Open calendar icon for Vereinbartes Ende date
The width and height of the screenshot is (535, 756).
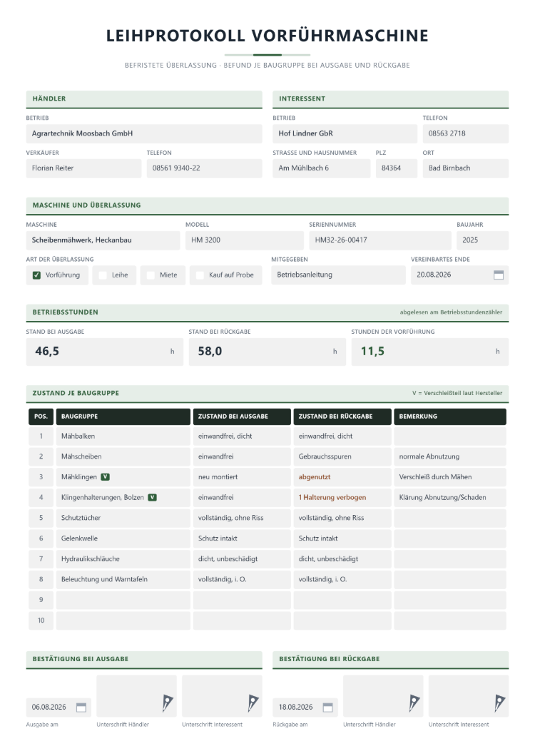(x=499, y=275)
